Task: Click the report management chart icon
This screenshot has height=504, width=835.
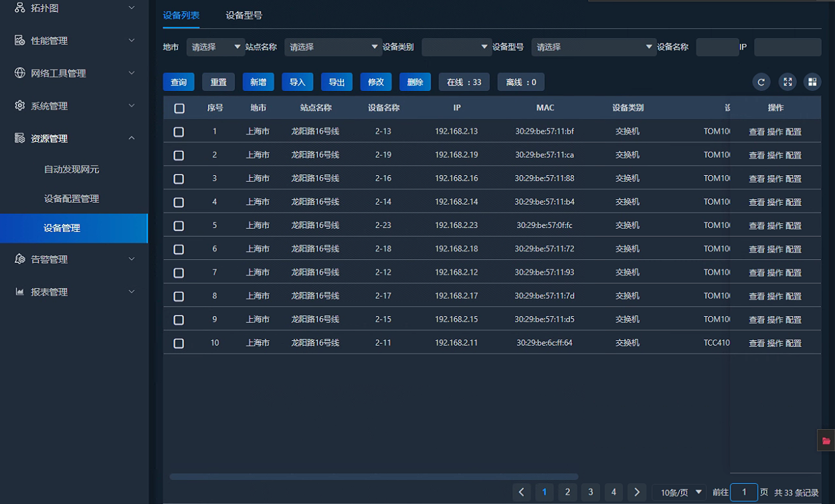Action: pos(20,291)
